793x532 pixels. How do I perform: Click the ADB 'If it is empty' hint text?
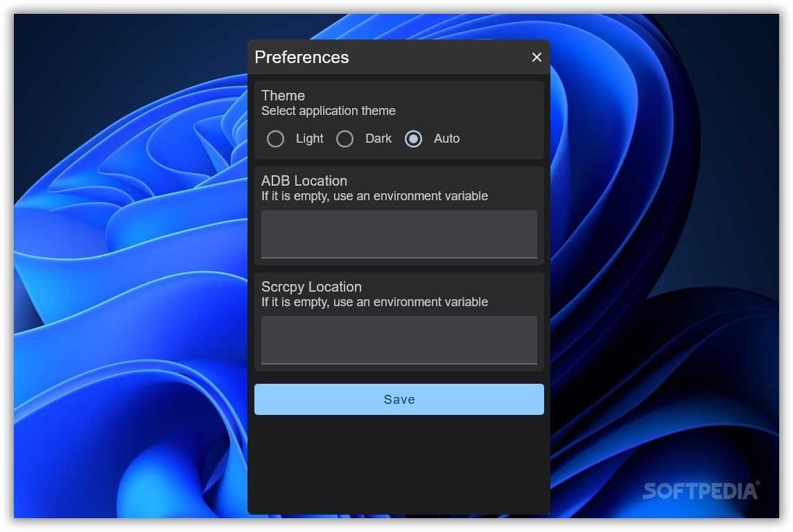click(x=374, y=196)
